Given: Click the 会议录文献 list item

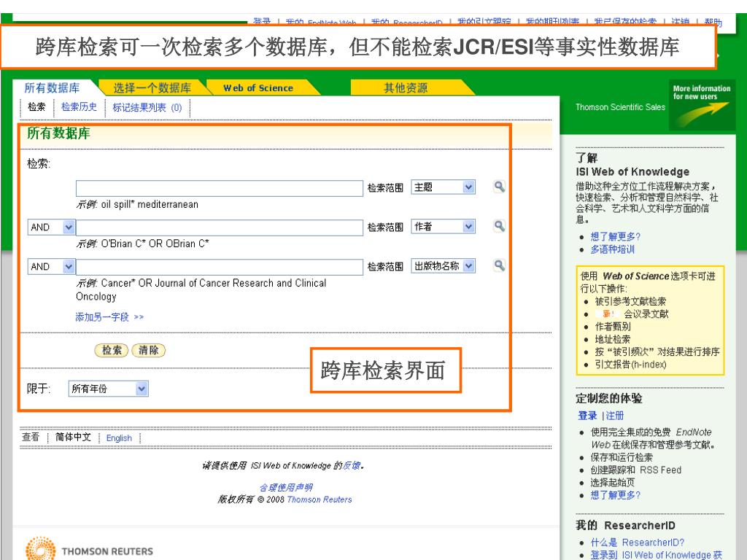Looking at the screenshot, I should pos(646,314).
